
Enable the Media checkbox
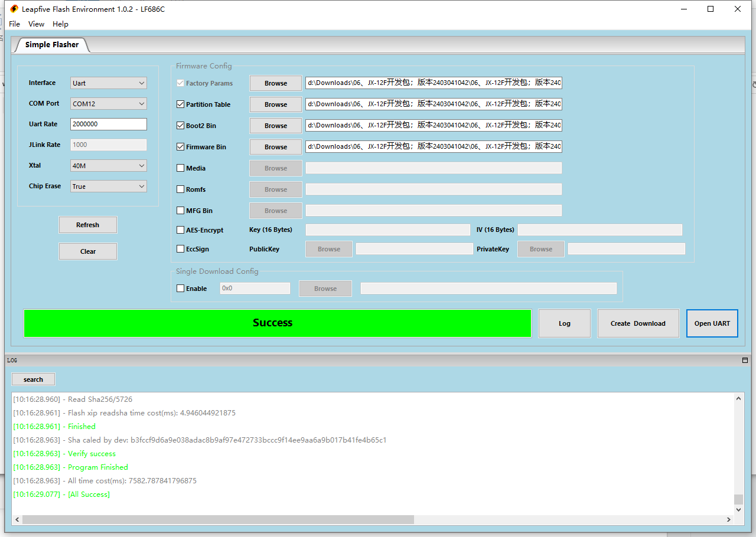pyautogui.click(x=181, y=168)
